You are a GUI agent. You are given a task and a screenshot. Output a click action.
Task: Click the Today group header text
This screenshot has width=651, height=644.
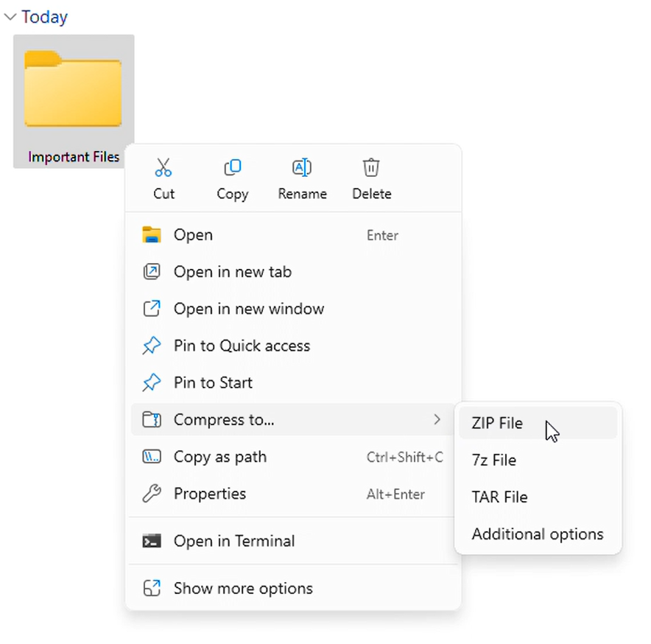coord(44,17)
